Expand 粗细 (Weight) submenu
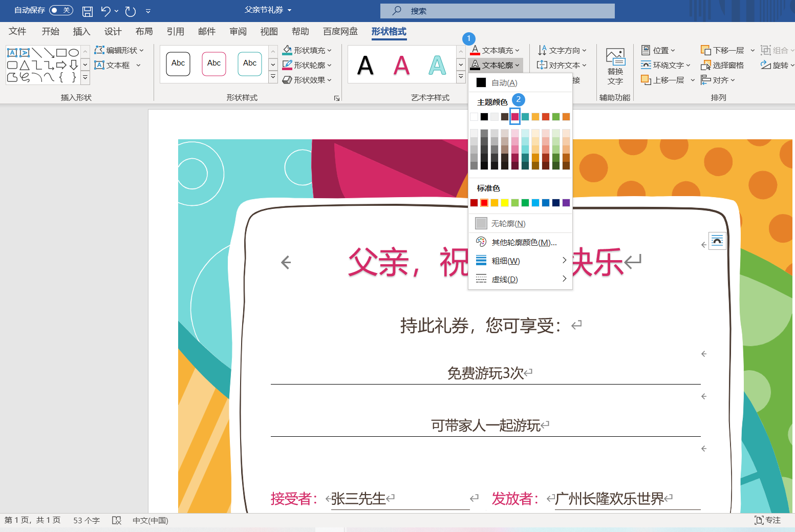The width and height of the screenshot is (795, 532). tap(520, 261)
